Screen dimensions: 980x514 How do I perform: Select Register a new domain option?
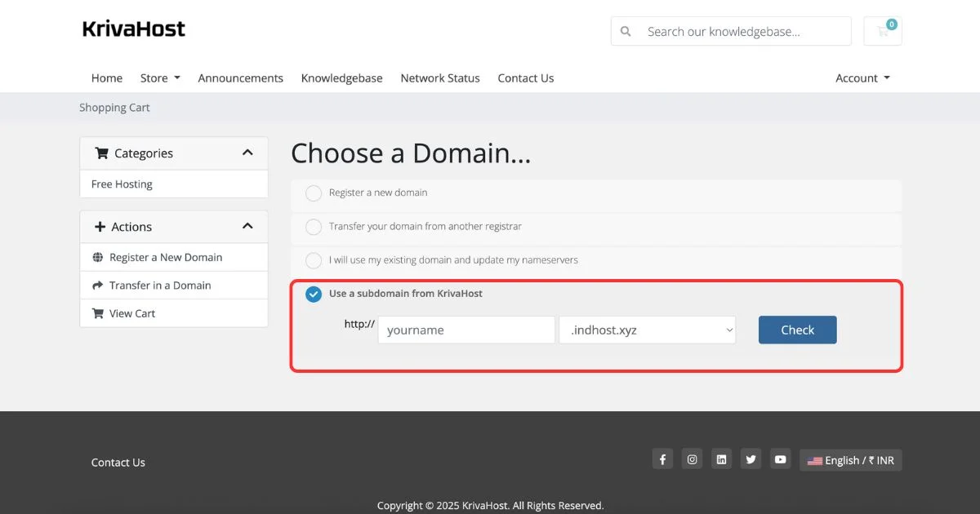pyautogui.click(x=314, y=193)
